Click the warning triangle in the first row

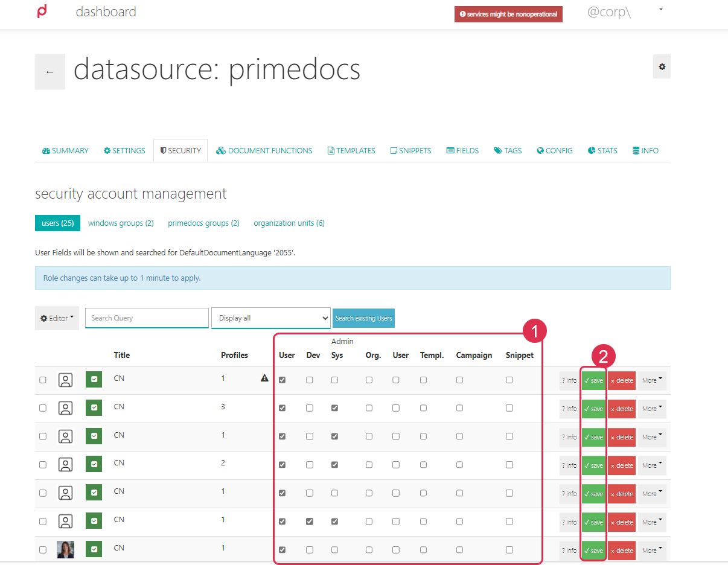(264, 378)
